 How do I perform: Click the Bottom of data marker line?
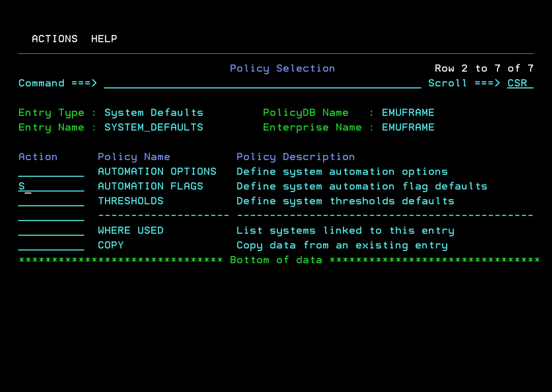click(275, 260)
